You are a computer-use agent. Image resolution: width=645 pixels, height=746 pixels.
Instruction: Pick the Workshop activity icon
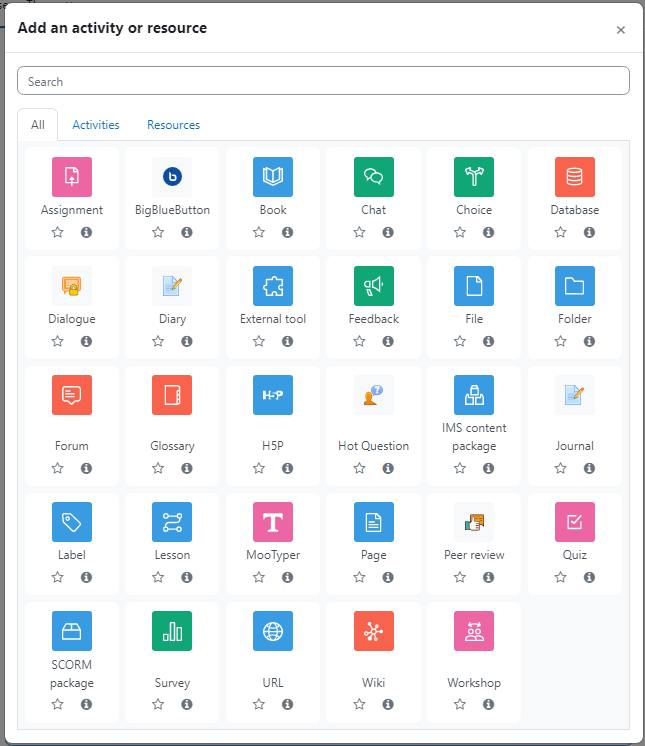474,630
